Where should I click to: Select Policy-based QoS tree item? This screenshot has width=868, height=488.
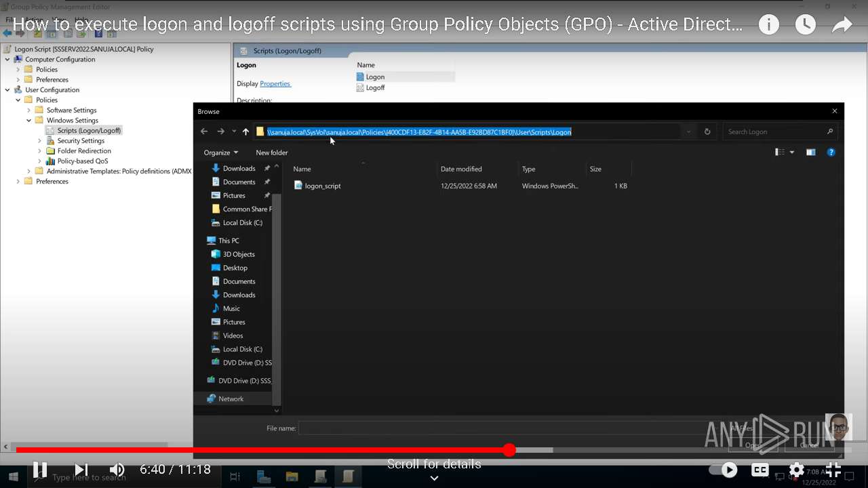click(x=82, y=161)
